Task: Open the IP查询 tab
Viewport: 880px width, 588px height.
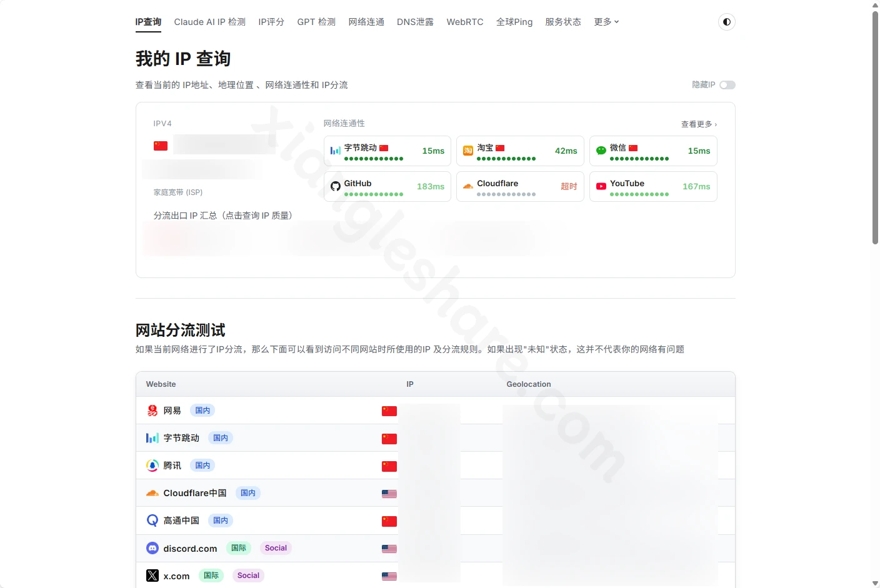Action: point(148,22)
